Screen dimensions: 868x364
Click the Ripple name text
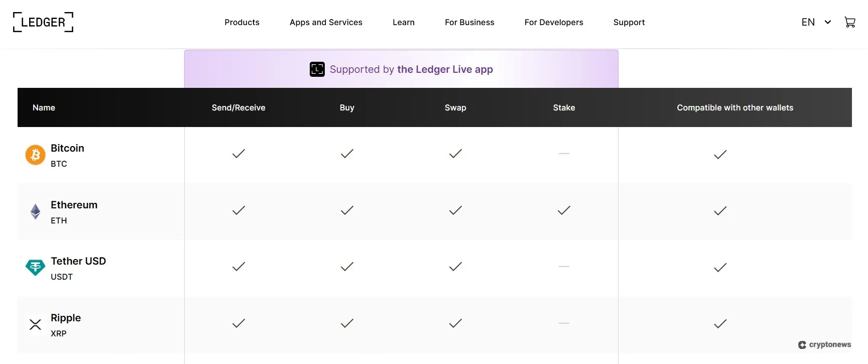tap(66, 318)
